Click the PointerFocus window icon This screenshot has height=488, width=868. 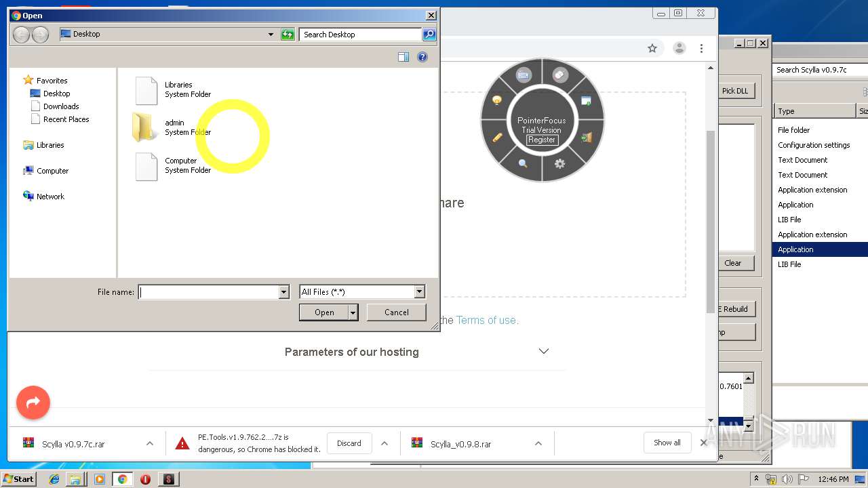click(x=586, y=101)
